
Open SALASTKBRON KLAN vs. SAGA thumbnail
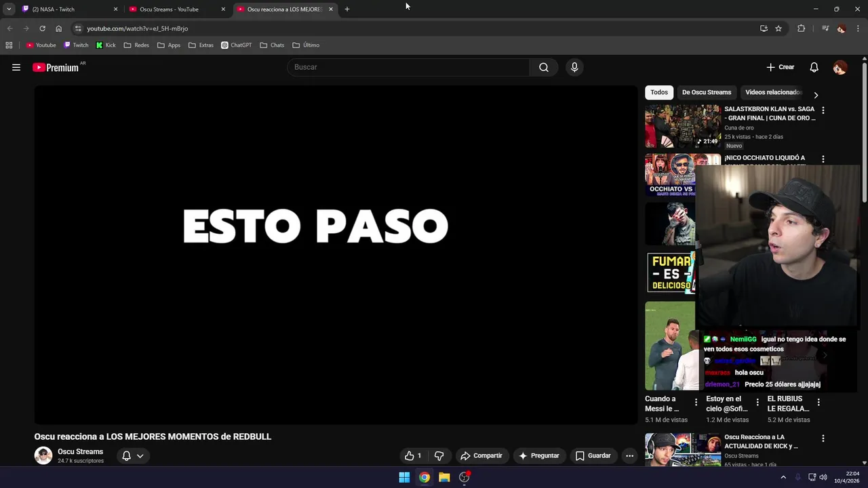click(x=683, y=126)
